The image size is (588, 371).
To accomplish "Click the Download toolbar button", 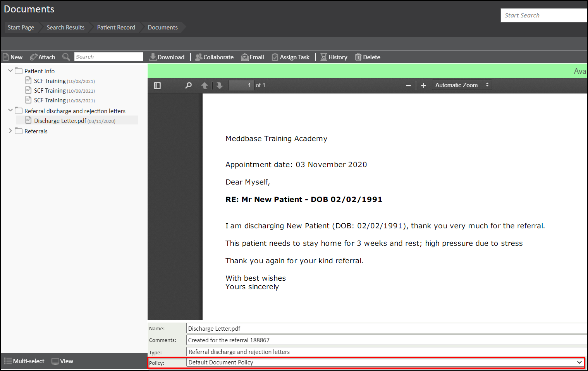I will click(x=167, y=57).
